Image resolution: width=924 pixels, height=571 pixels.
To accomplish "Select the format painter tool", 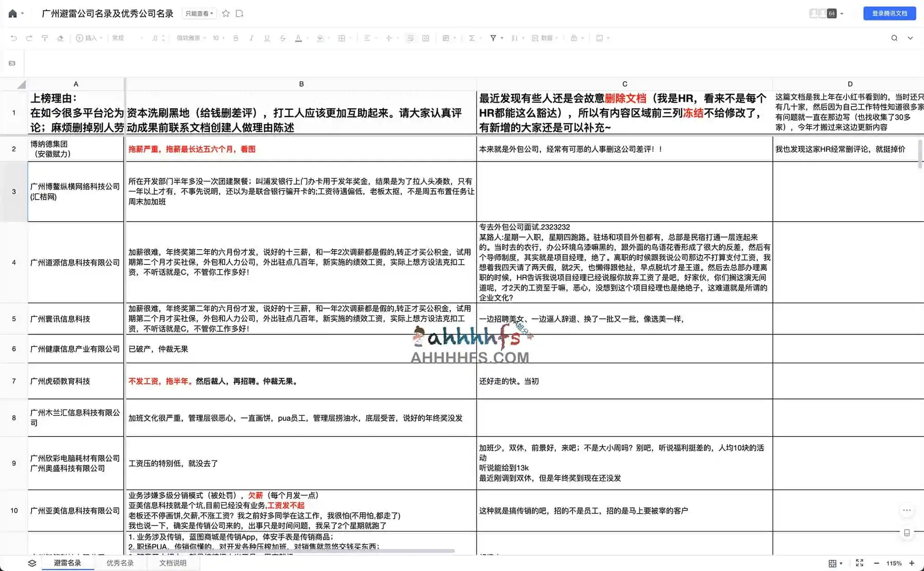I will [45, 38].
